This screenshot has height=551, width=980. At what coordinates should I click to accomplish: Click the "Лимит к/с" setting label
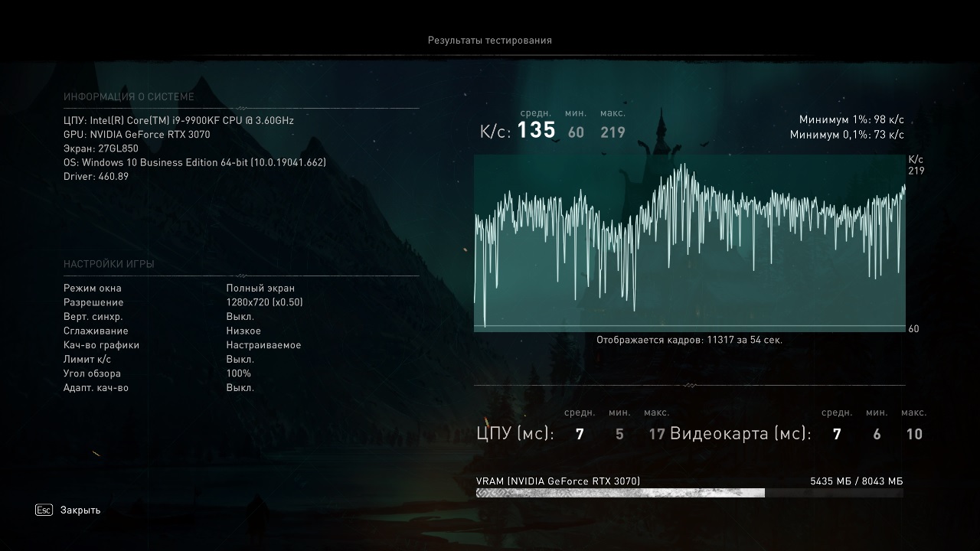coord(87,360)
